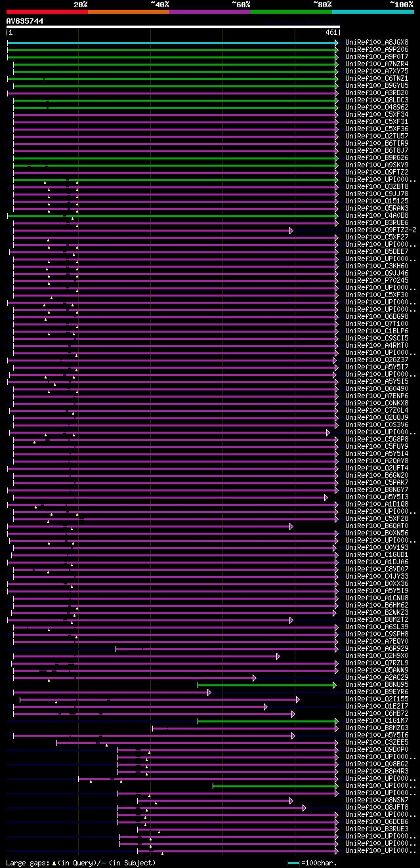Click the cyan alignment bar of UniRef100_A8JGX8
This screenshot has height=868, width=420.
coord(171,42)
